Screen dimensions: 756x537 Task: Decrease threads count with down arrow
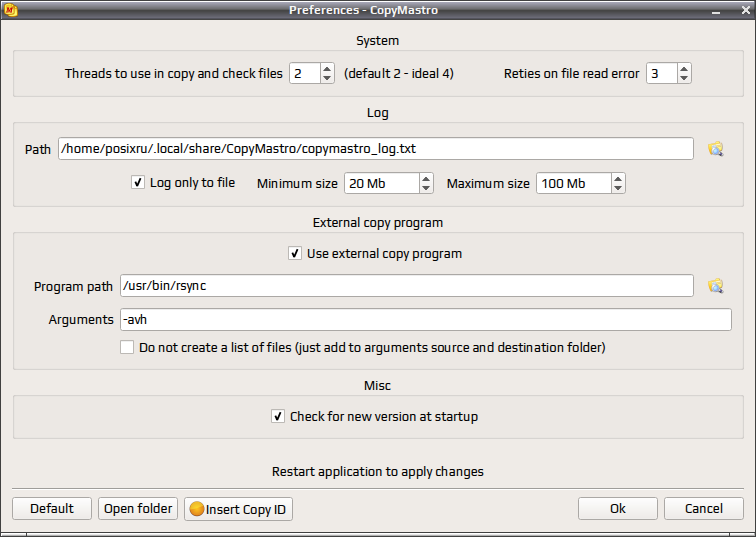[x=327, y=78]
